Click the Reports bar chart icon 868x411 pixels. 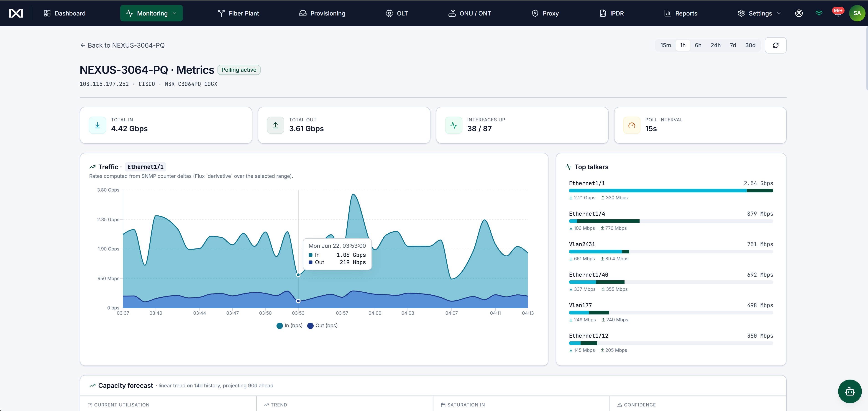click(x=668, y=13)
